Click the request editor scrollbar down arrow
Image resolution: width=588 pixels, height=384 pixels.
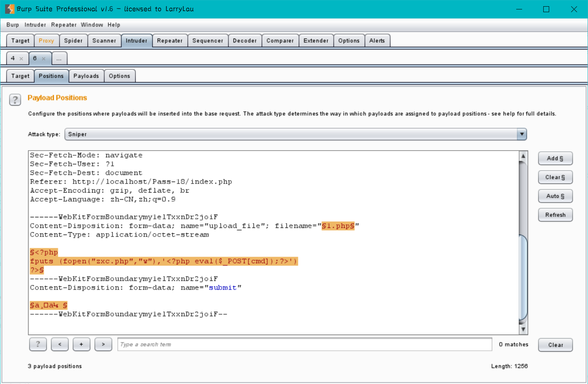[x=523, y=330]
